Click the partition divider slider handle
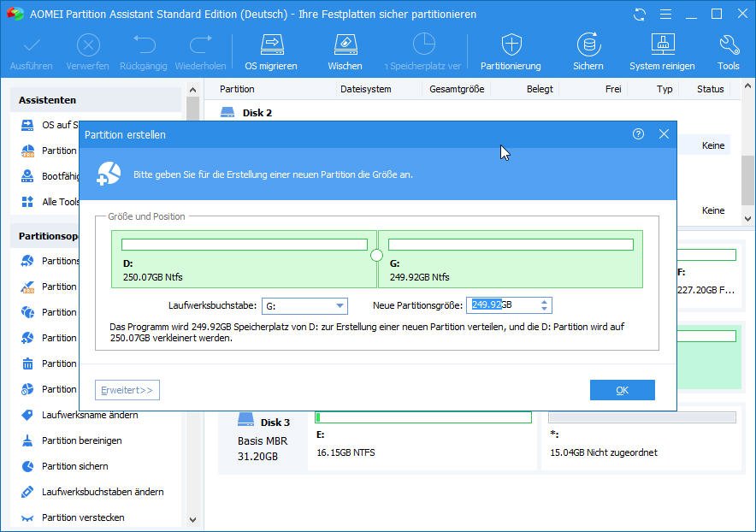The height and width of the screenshot is (532, 756). (x=377, y=255)
